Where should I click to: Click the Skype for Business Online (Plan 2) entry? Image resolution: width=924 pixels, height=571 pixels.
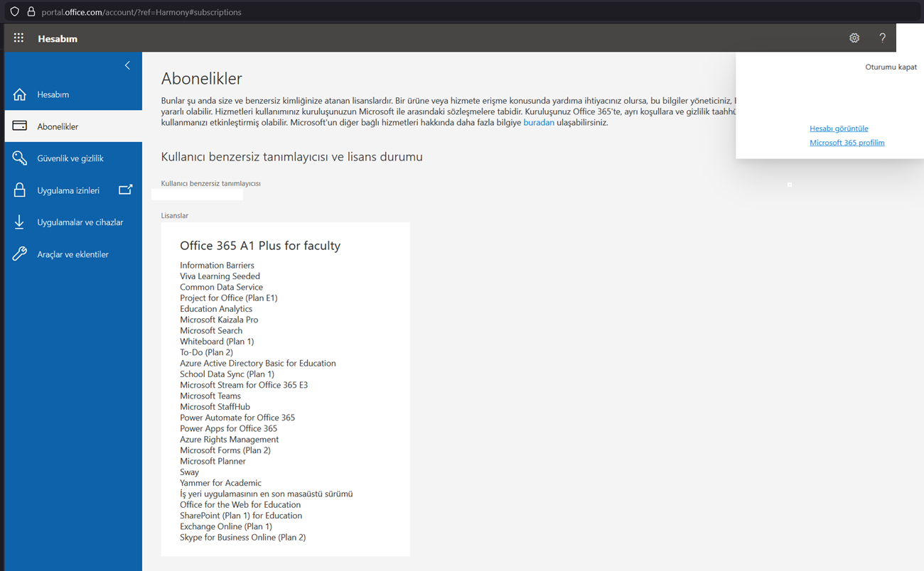(243, 538)
